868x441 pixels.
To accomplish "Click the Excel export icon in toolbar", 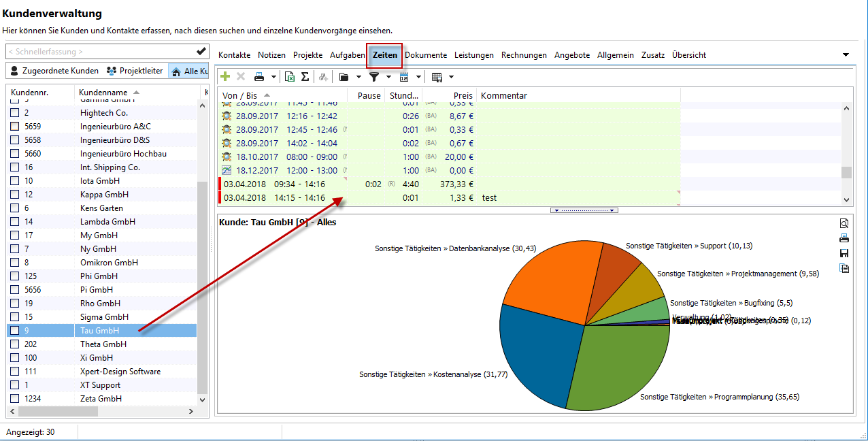I will (x=290, y=77).
